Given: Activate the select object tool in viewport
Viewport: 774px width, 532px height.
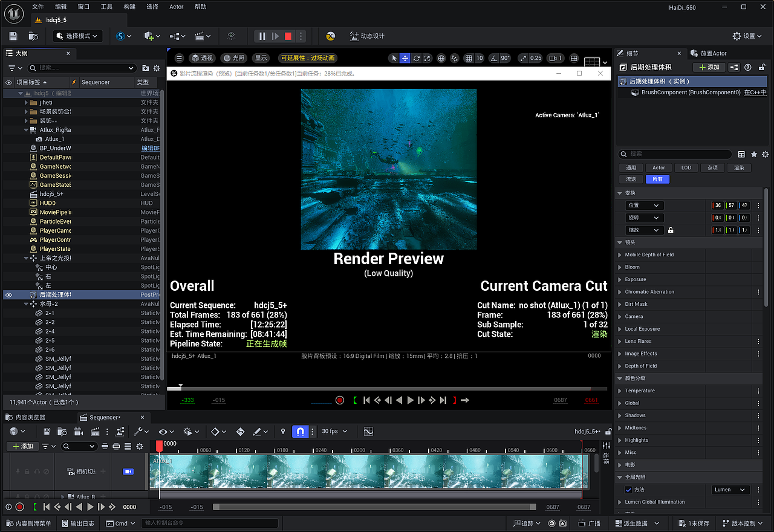Looking at the screenshot, I should 394,58.
